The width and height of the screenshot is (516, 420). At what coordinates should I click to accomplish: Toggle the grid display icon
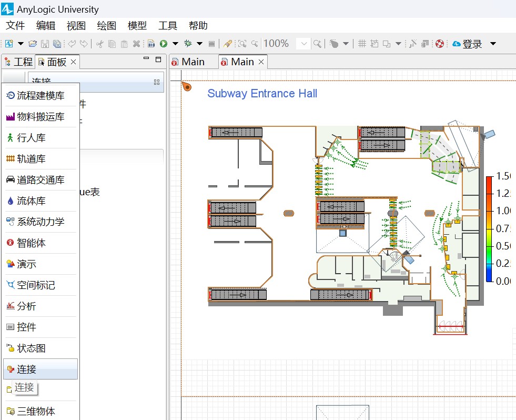pos(362,44)
